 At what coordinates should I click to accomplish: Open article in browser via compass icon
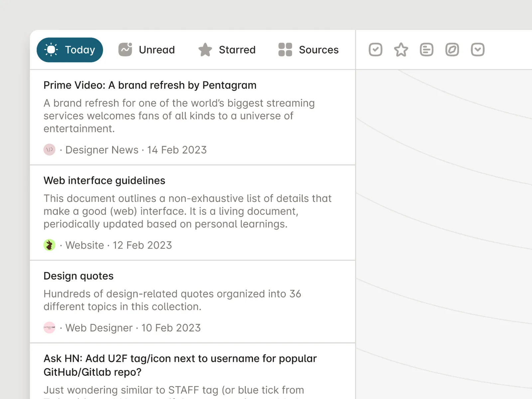(x=452, y=50)
